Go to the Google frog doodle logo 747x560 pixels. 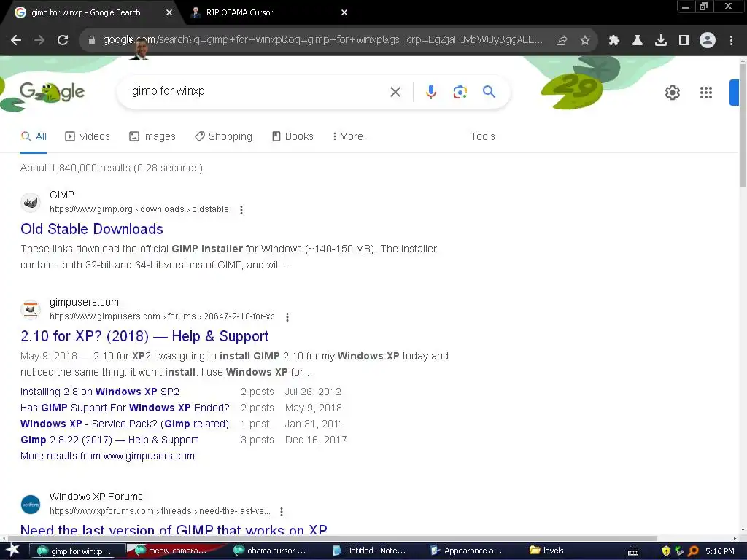point(52,92)
